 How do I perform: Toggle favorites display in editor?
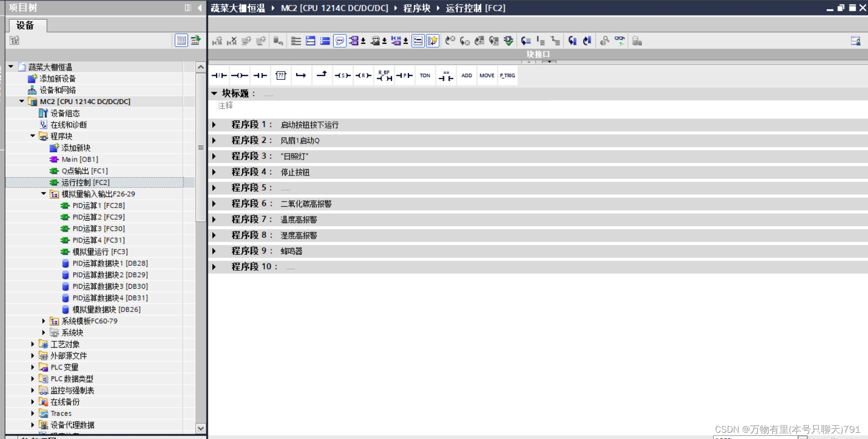coord(432,41)
